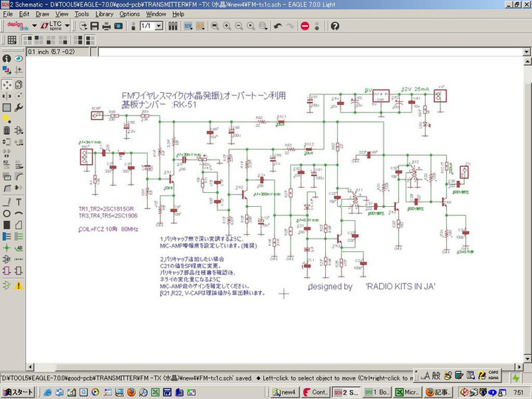Select the Text tool 'T' icon
This screenshot has height=399, width=532.
18,200
